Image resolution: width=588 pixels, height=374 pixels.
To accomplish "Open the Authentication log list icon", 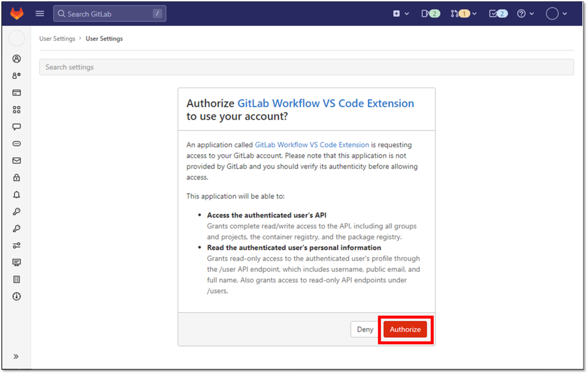I will tap(17, 280).
